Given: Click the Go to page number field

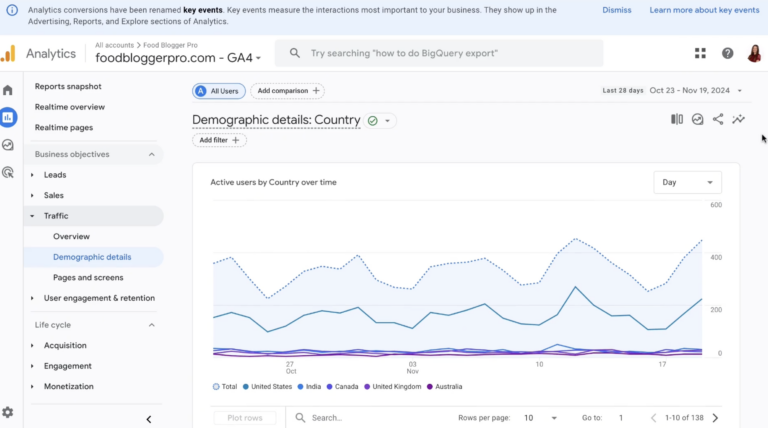Looking at the screenshot, I should [x=621, y=418].
